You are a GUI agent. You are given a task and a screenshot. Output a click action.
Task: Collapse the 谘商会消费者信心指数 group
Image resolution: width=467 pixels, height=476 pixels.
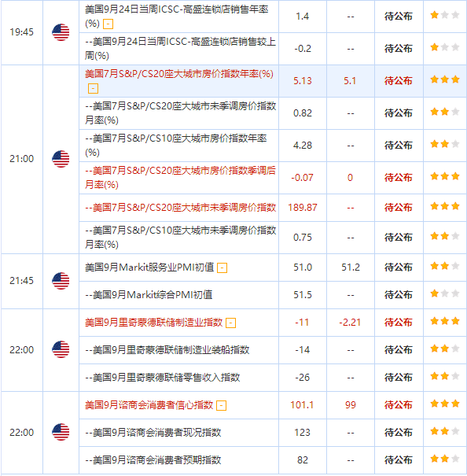click(221, 405)
